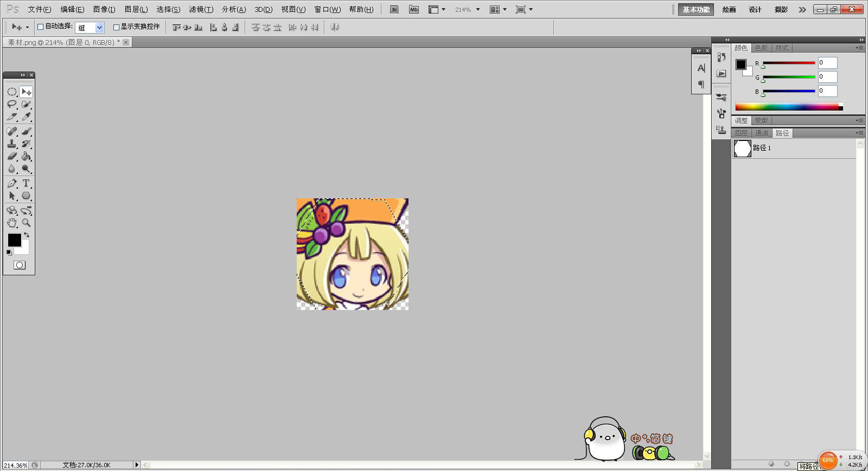Viewport: 868px width, 471px height.
Task: Select the Elliptical Marquee tool
Action: pyautogui.click(x=12, y=92)
